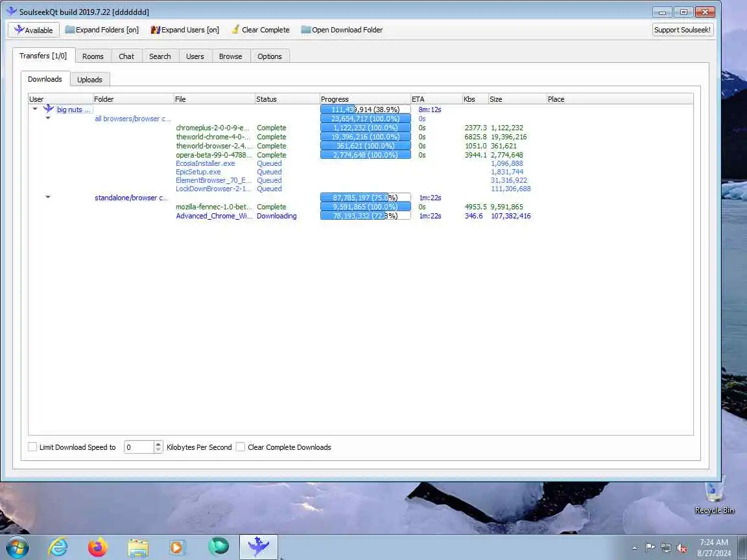This screenshot has height=560, width=747.
Task: Switch to the Options tab
Action: tap(270, 56)
